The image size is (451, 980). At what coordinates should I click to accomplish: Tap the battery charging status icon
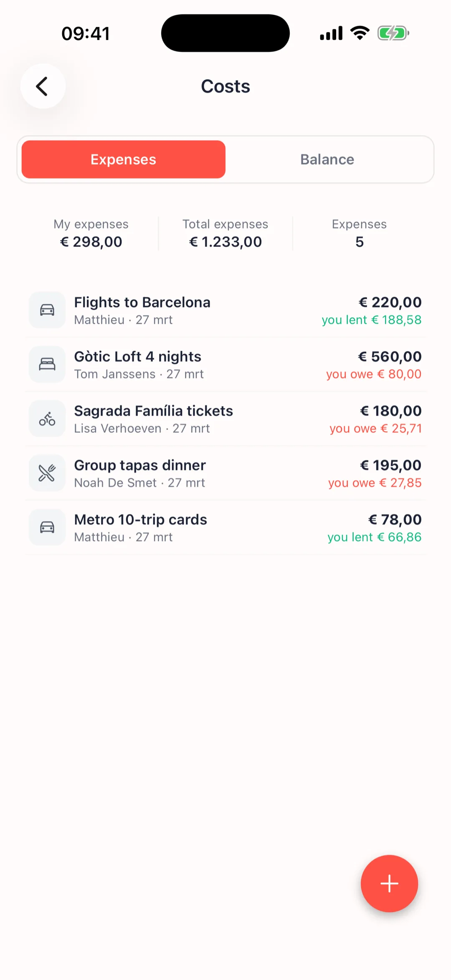coord(393,33)
